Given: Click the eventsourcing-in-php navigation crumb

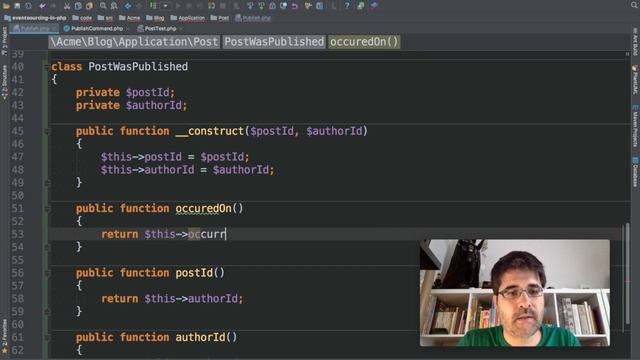Looking at the screenshot, I should click(x=36, y=18).
